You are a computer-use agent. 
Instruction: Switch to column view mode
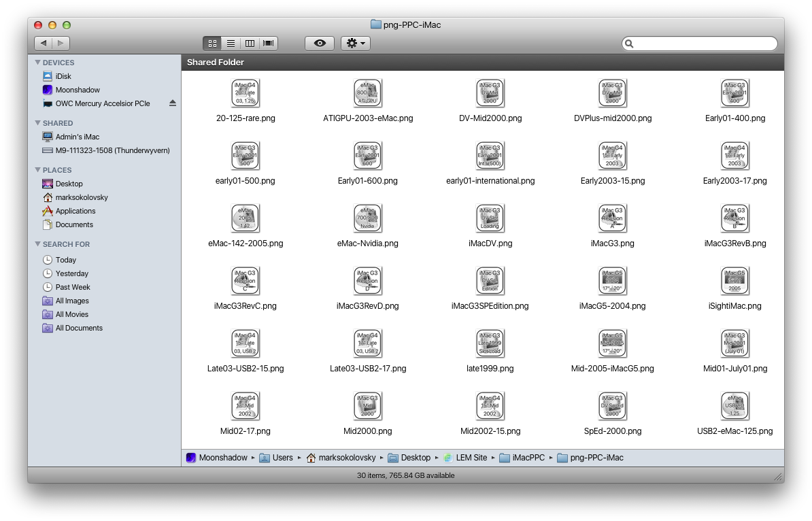[x=250, y=44]
